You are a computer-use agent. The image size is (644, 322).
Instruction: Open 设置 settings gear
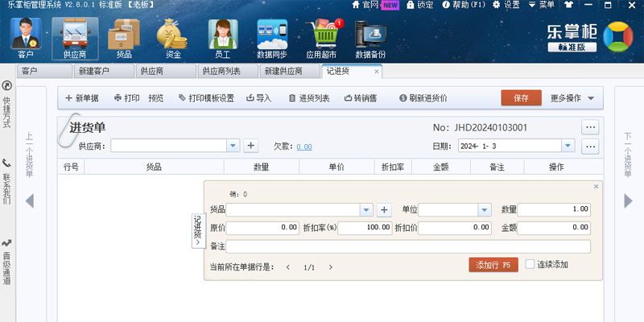click(506, 5)
